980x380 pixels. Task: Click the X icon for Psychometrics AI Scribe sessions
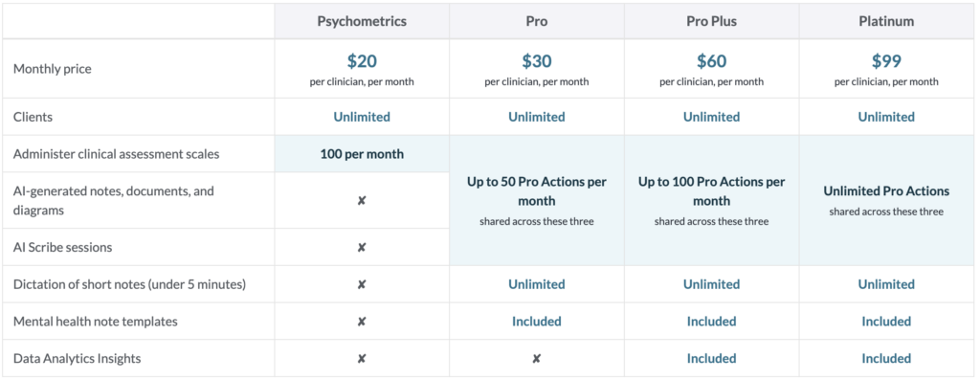pyautogui.click(x=361, y=248)
